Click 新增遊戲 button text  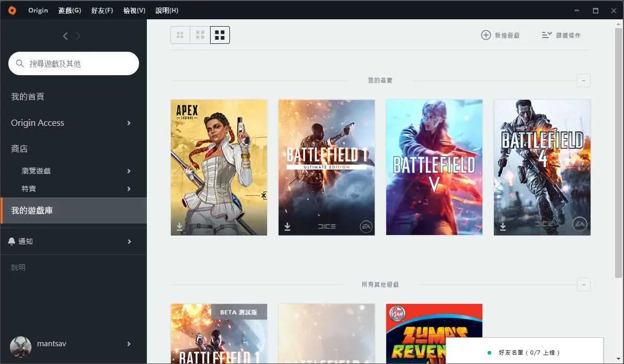[507, 36]
